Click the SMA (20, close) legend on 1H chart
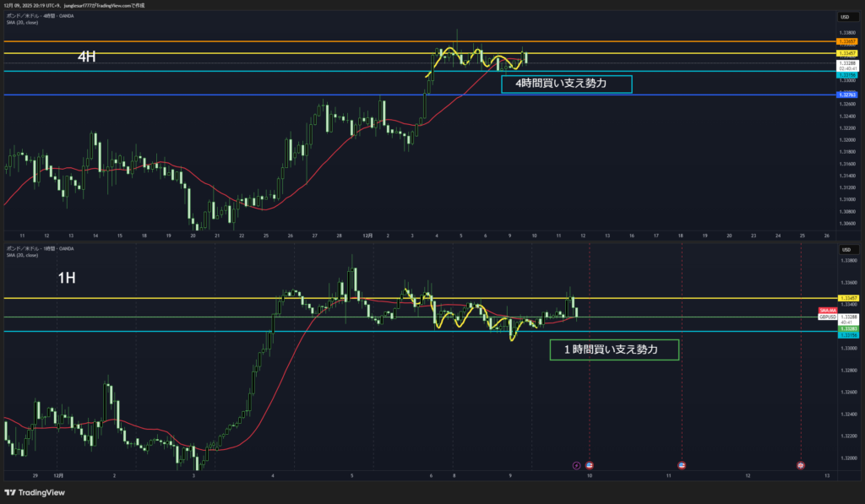 (22, 256)
